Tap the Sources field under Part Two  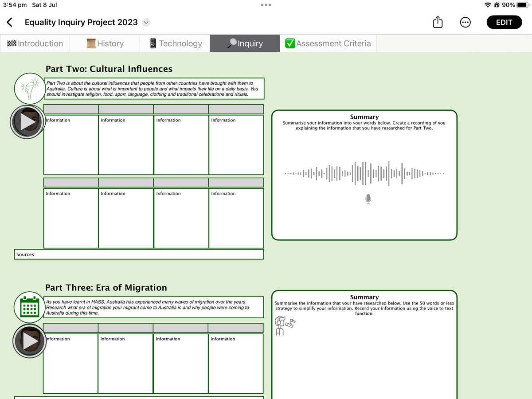tap(139, 254)
